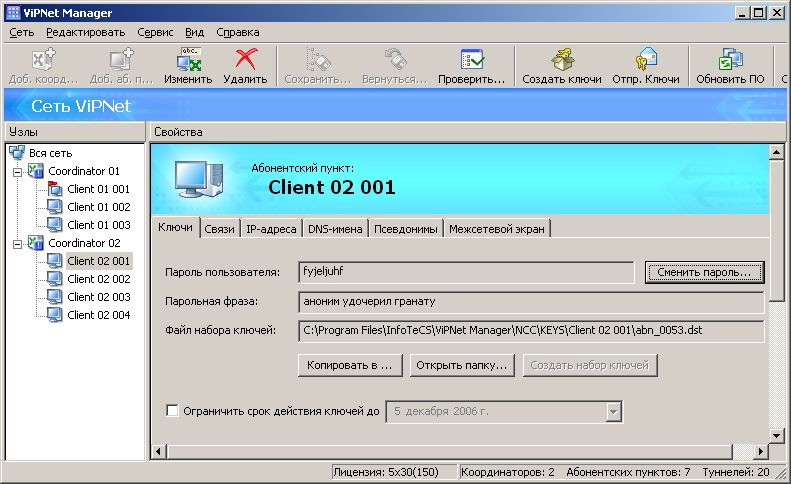
Task: Open the key expiry date dropdown
Action: point(613,412)
